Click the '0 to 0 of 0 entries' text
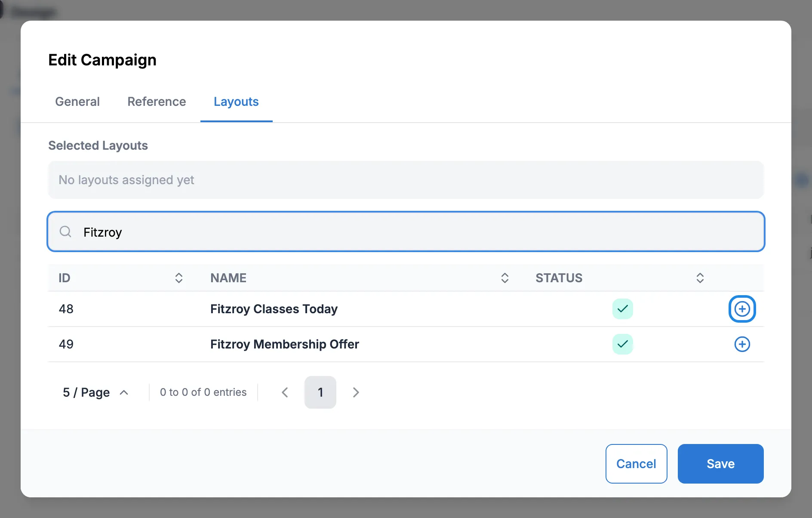The image size is (812, 518). click(x=203, y=392)
